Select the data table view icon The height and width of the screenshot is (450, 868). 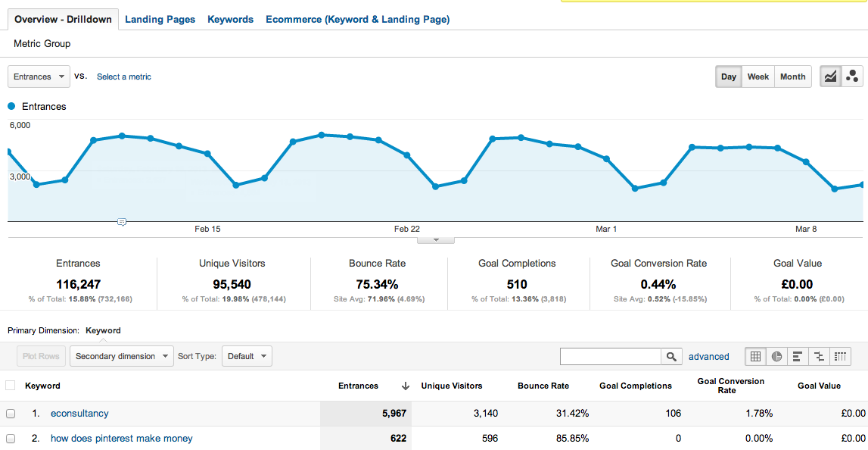point(756,356)
